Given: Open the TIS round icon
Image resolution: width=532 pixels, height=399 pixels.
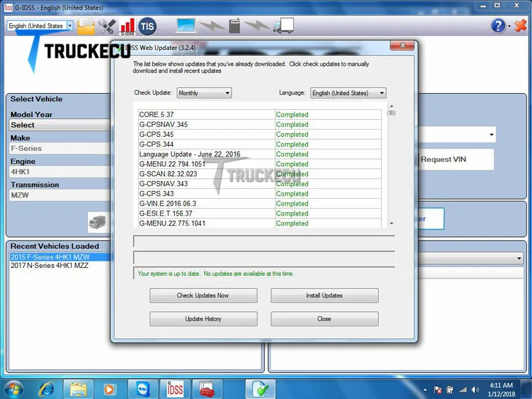Looking at the screenshot, I should [x=147, y=26].
